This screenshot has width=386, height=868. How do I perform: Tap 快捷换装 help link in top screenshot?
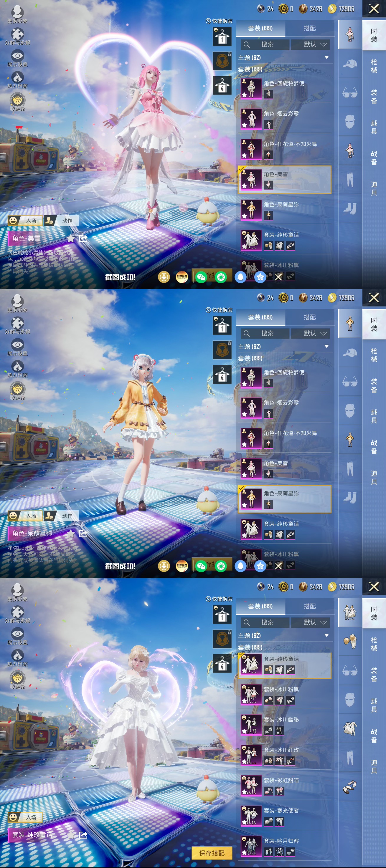click(219, 21)
